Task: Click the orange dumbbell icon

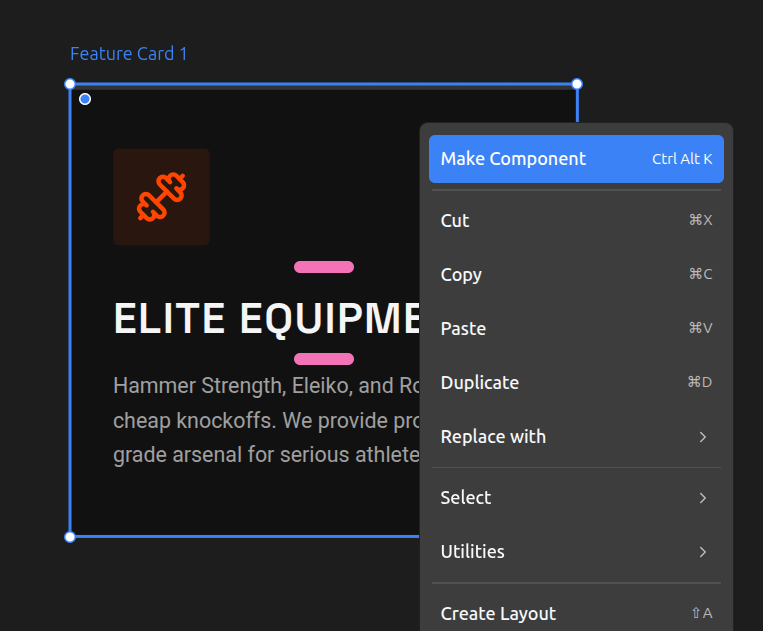Action: click(x=162, y=196)
